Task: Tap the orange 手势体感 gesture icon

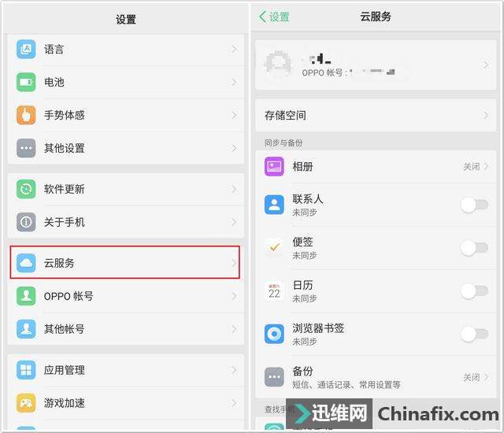Action: click(26, 115)
